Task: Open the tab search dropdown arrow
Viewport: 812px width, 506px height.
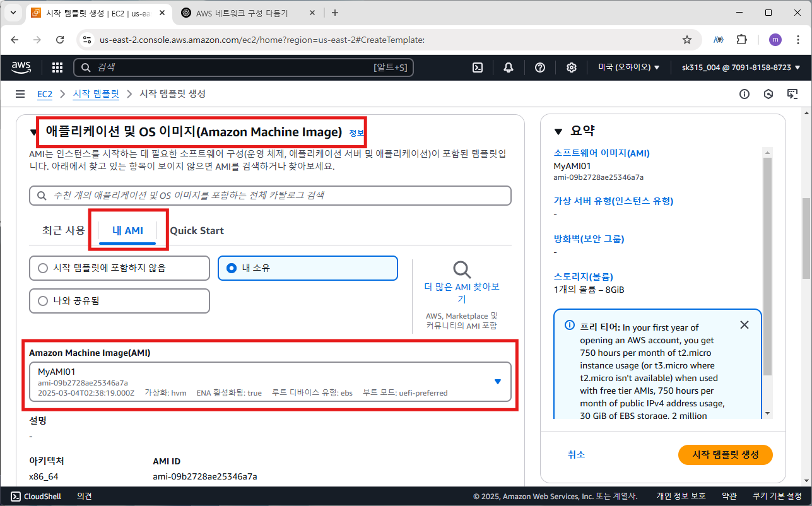Action: (x=13, y=13)
